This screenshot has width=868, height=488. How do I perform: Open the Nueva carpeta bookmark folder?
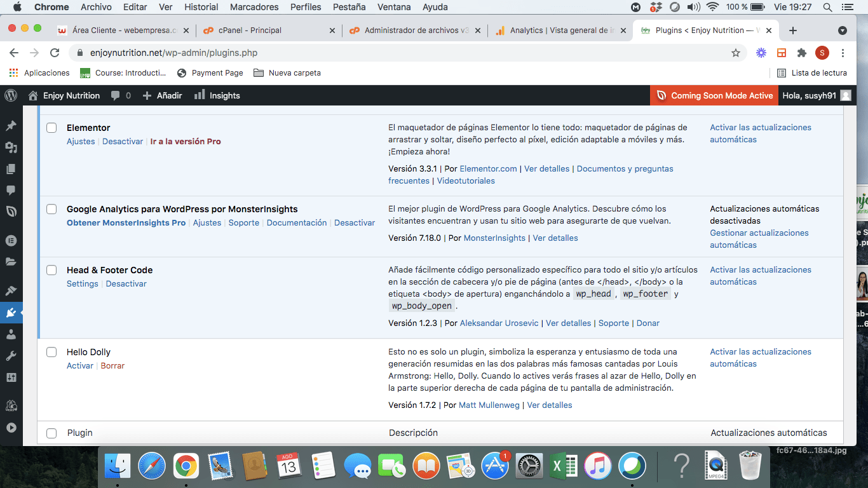pos(287,73)
